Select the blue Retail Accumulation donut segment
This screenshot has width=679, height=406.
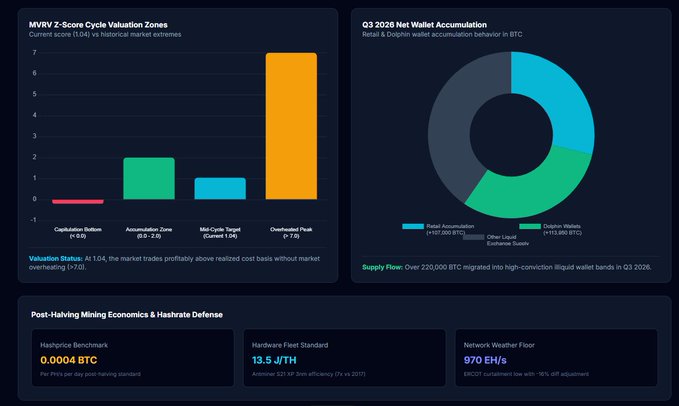(563, 95)
